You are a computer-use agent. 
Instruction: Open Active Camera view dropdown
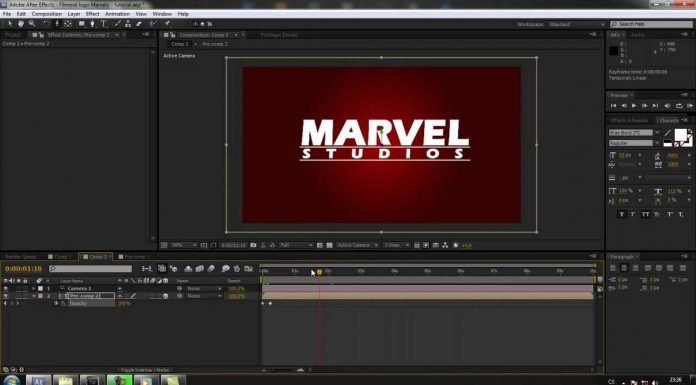[357, 245]
